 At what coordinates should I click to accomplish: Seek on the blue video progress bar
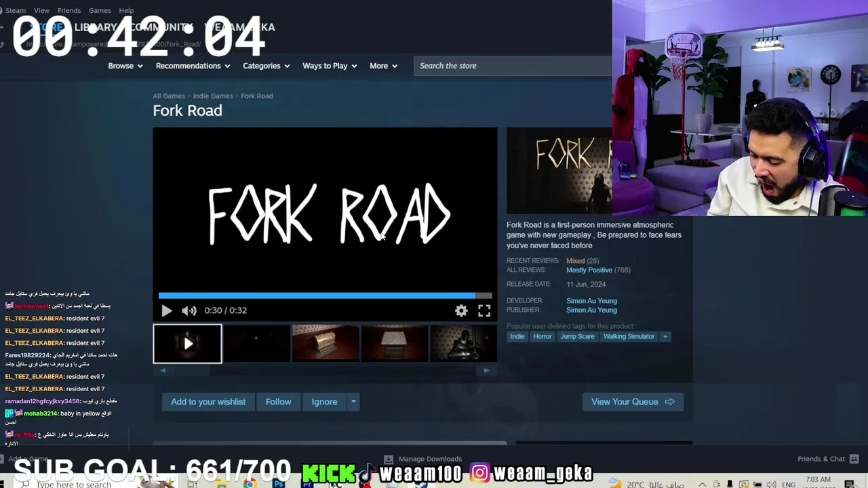325,296
